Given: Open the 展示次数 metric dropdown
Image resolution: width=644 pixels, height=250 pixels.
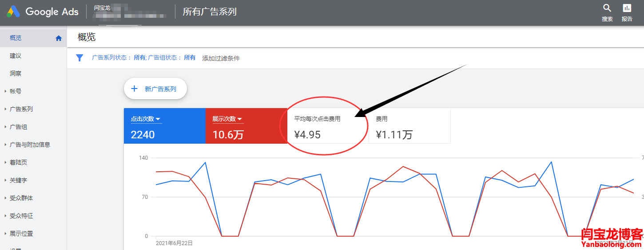Looking at the screenshot, I should [x=227, y=119].
